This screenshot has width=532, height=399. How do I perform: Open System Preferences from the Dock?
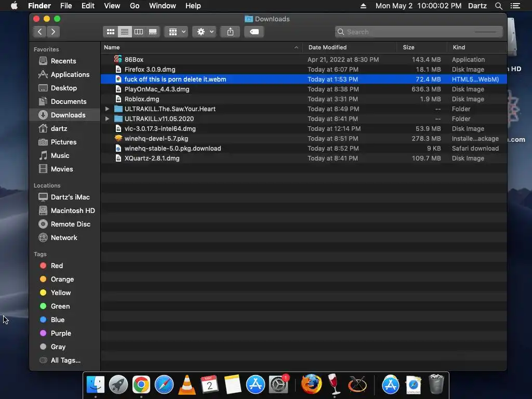[278, 385]
